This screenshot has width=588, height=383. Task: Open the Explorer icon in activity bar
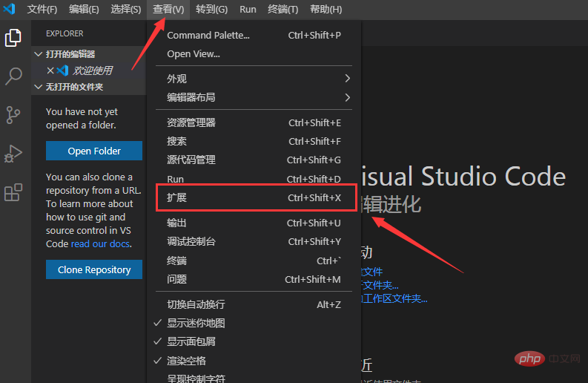(x=13, y=38)
